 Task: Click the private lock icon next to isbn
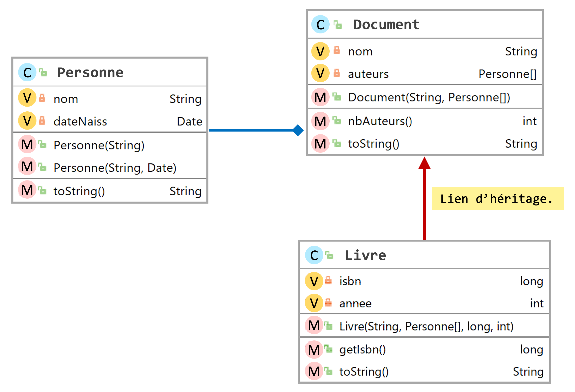[328, 280]
